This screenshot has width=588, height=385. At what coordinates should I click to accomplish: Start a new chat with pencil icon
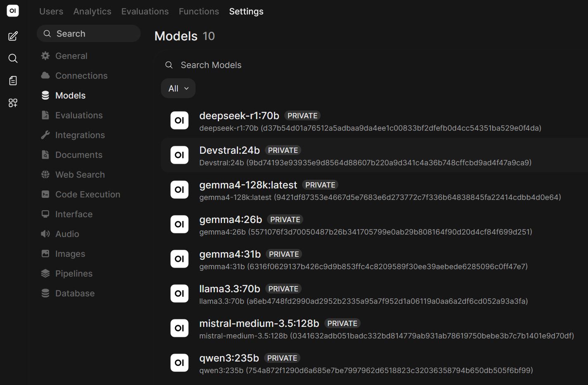(x=13, y=36)
